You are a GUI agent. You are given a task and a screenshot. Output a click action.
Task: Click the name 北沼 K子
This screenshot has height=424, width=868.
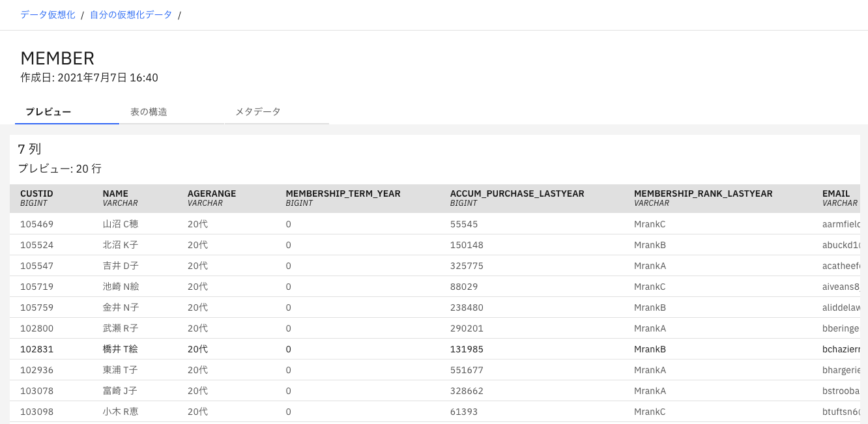coord(121,245)
